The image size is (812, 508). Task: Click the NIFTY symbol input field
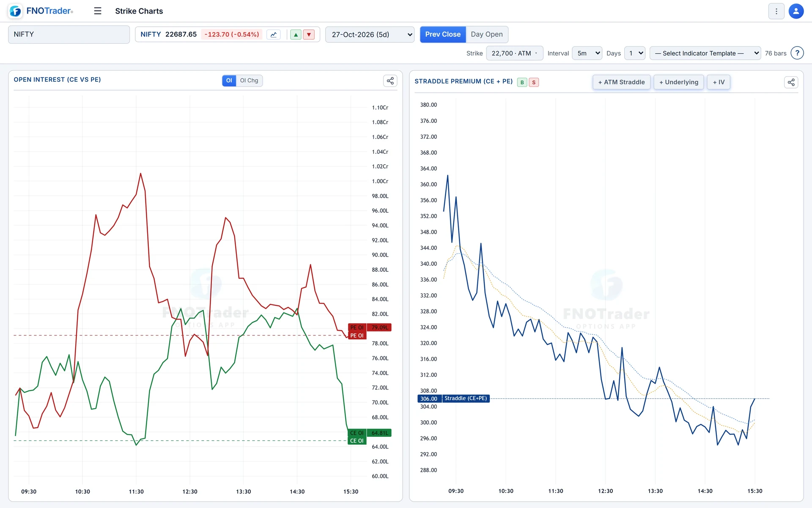69,34
